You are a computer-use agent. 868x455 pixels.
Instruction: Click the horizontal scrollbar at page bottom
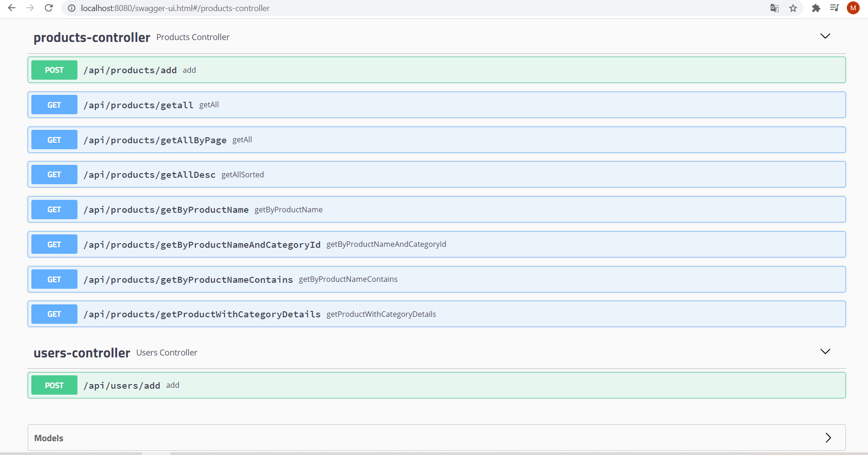[156, 453]
